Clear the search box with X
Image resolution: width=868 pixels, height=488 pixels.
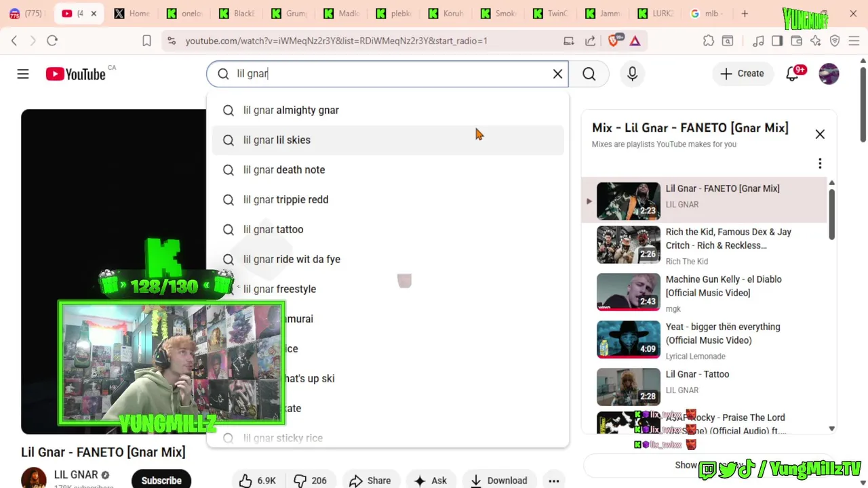[557, 74]
